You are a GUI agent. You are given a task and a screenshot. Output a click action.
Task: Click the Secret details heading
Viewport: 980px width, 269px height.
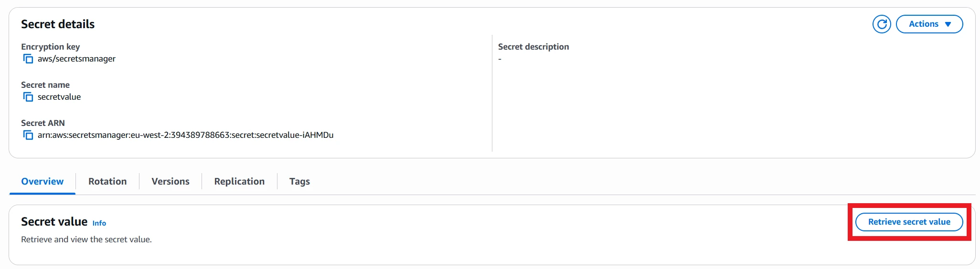(x=58, y=24)
